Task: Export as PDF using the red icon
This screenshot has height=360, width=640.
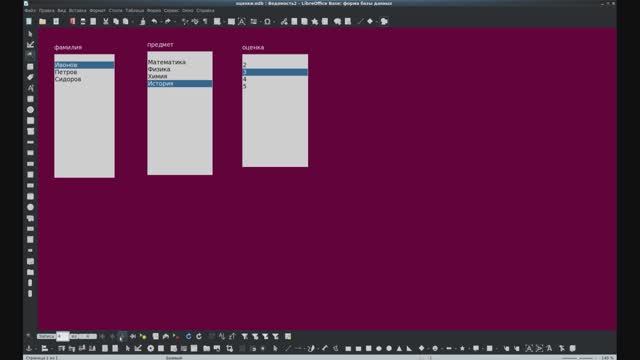Action: point(72,21)
